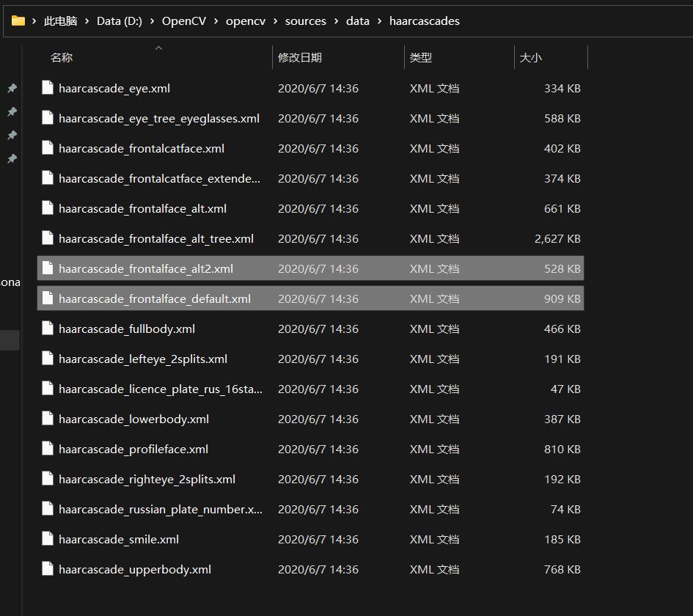Click file icon of haarcascade_russian_plate_number file
The image size is (693, 616).
tap(47, 508)
